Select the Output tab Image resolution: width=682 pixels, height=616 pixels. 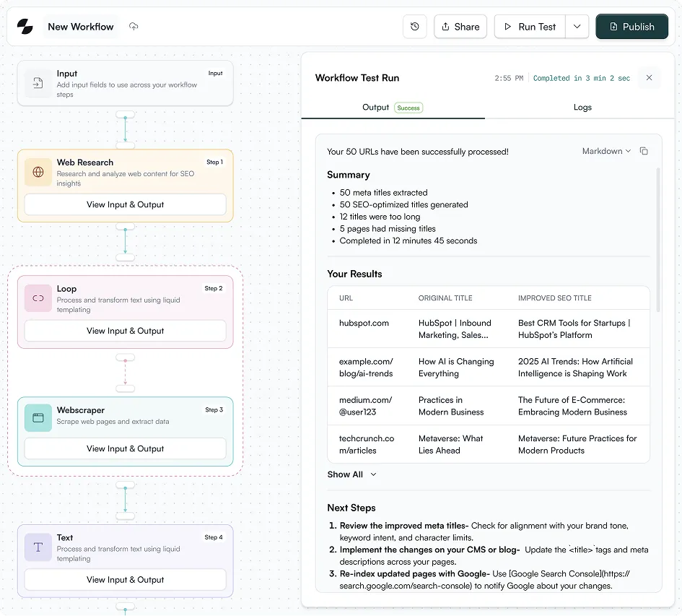[393, 107]
